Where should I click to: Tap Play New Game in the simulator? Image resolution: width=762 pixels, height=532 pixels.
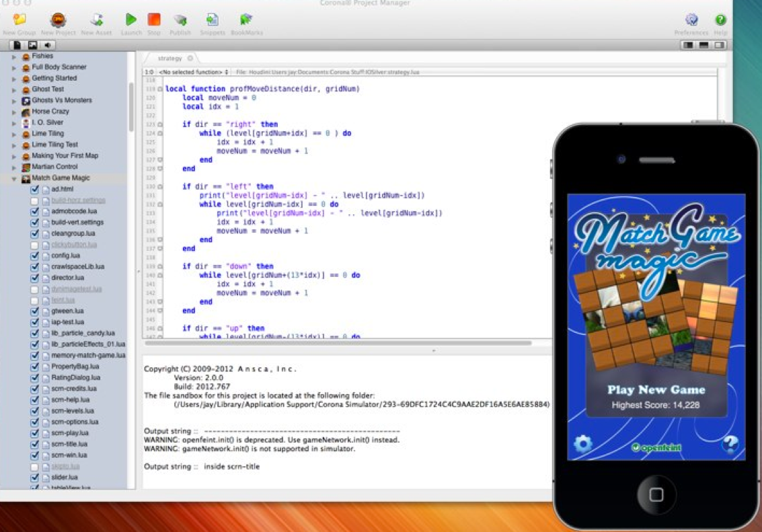656,389
